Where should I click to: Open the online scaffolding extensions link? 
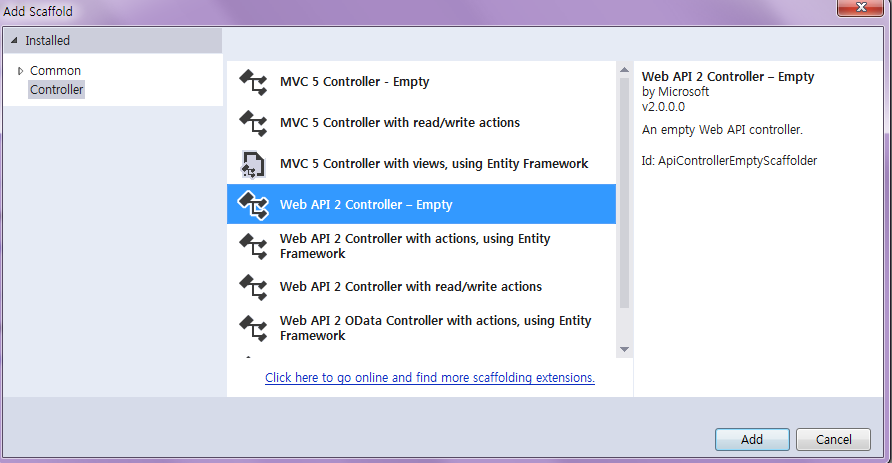(x=430, y=378)
